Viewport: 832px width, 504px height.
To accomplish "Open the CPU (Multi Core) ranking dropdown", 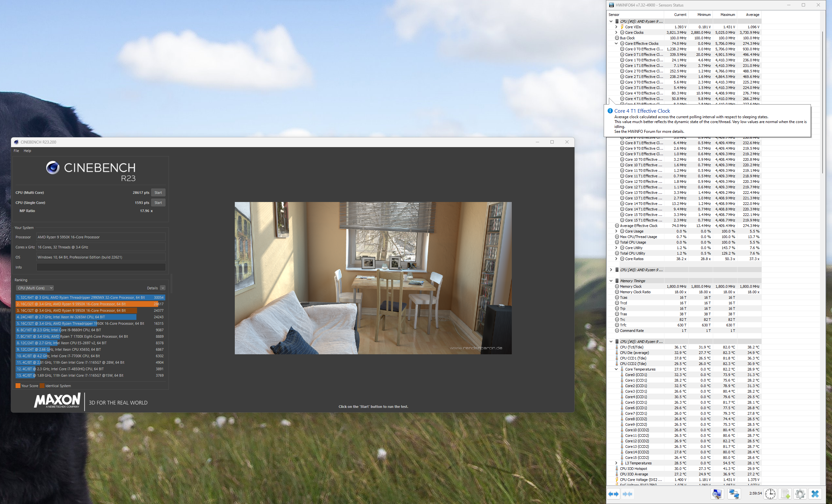I will click(x=35, y=288).
